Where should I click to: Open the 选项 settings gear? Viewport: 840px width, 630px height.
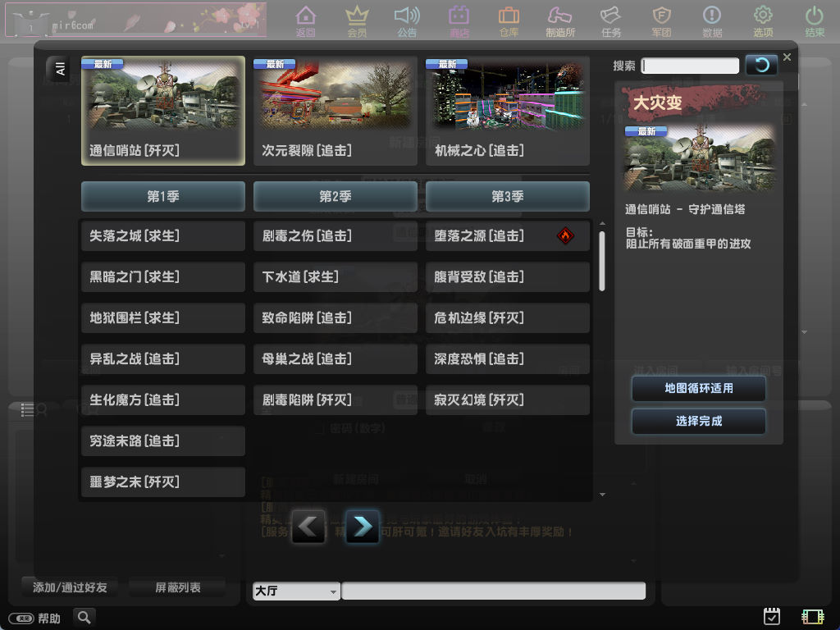(x=763, y=21)
